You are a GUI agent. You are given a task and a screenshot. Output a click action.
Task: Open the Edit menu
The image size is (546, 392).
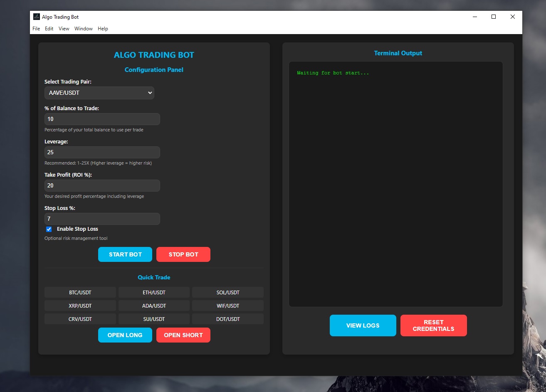(49, 29)
